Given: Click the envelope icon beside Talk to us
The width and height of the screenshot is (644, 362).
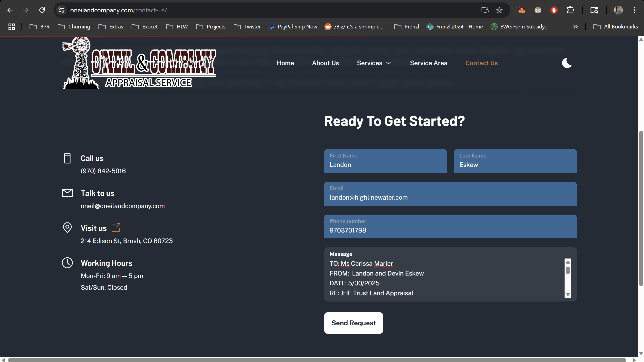Looking at the screenshot, I should 67,193.
